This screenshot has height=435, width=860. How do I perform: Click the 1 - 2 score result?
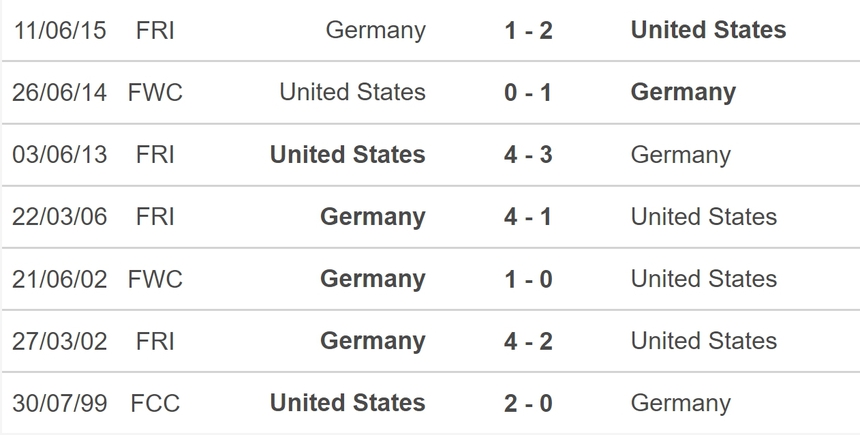[x=528, y=30]
